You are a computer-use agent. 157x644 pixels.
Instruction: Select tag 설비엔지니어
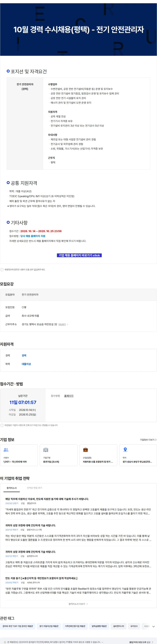pos(118,626)
